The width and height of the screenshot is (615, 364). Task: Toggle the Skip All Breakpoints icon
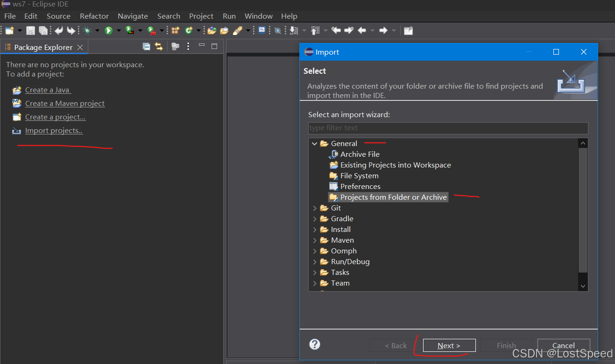[277, 30]
